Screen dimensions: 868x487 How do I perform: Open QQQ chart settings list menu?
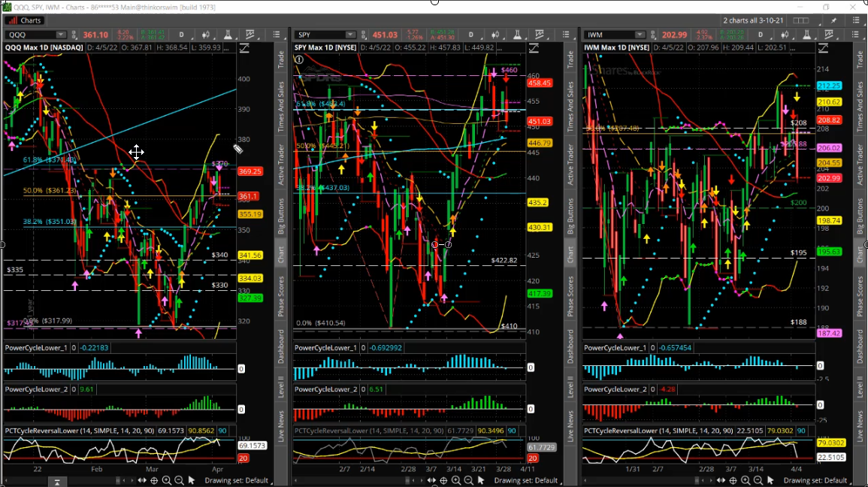(x=277, y=35)
